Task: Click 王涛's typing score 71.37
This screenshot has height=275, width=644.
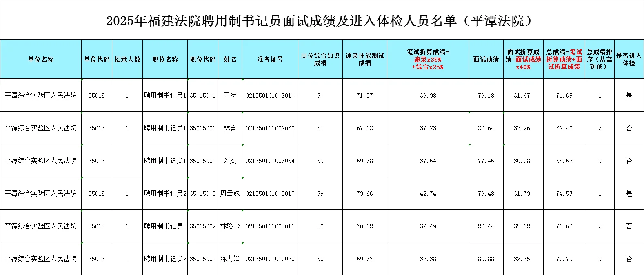Action: (365, 95)
